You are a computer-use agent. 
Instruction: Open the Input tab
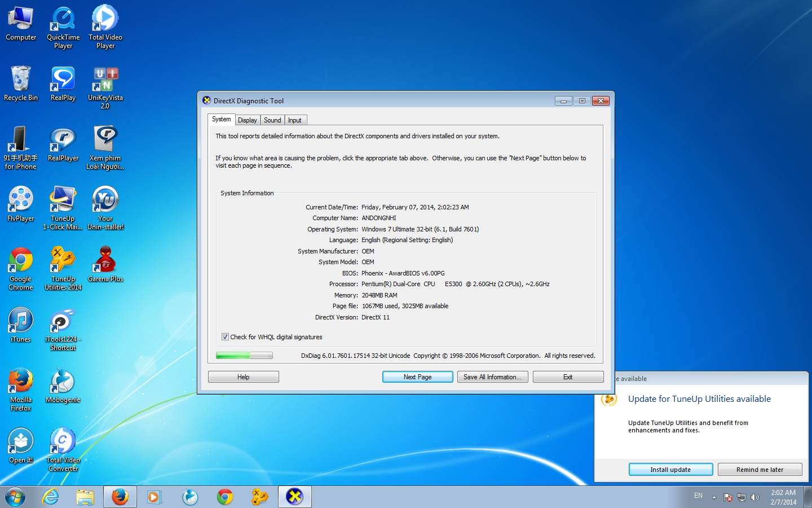(x=295, y=120)
